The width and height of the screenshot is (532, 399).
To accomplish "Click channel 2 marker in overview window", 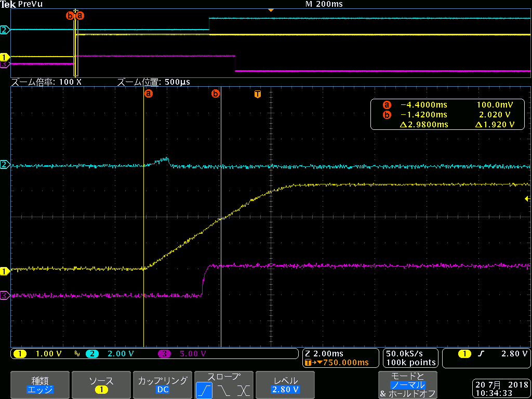I will pyautogui.click(x=5, y=30).
